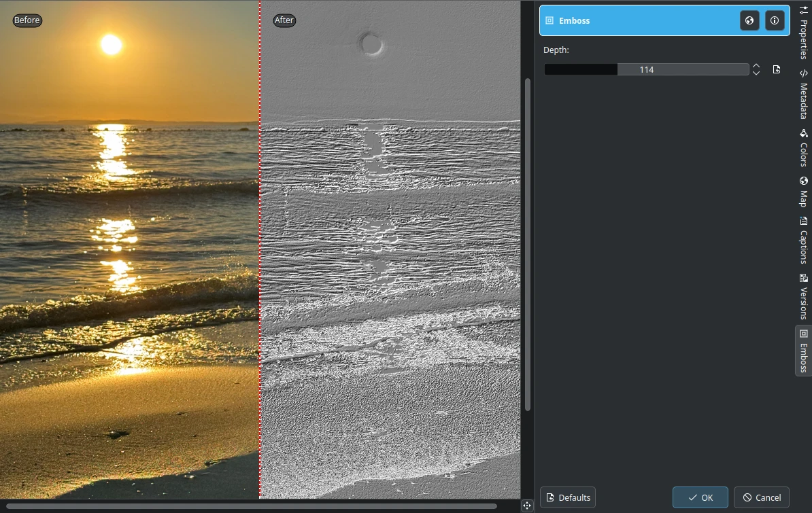Click the Defaults button

568,497
